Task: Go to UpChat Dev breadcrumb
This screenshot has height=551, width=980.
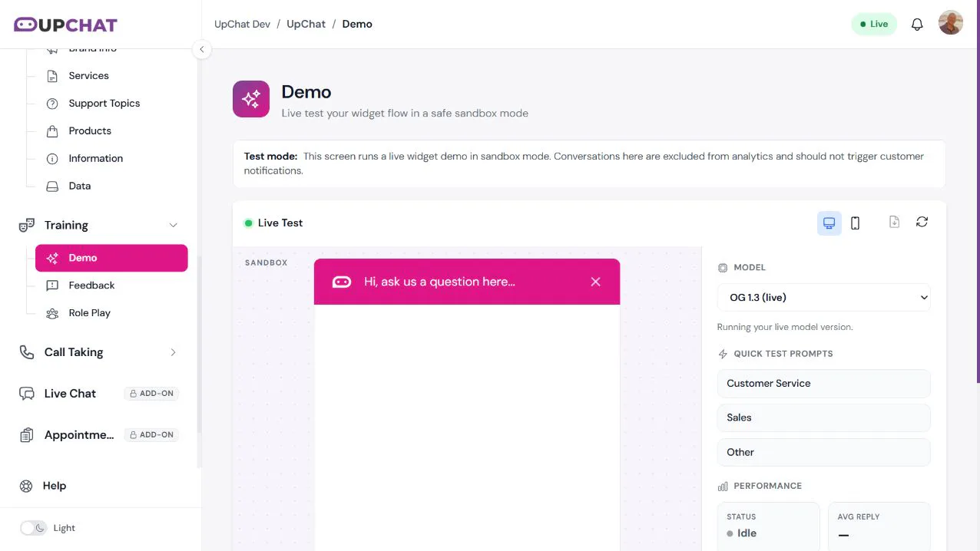Action: pyautogui.click(x=242, y=24)
